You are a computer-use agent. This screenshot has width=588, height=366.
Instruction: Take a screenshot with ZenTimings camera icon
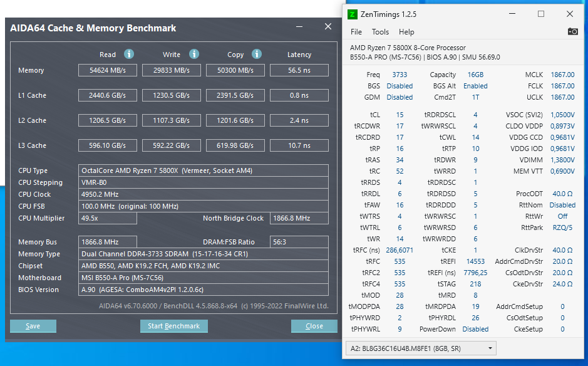tap(572, 31)
